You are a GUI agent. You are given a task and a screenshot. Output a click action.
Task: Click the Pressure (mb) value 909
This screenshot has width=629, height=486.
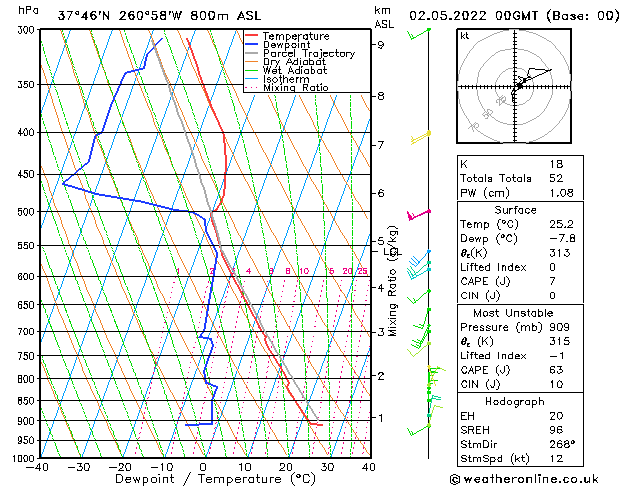pyautogui.click(x=560, y=327)
